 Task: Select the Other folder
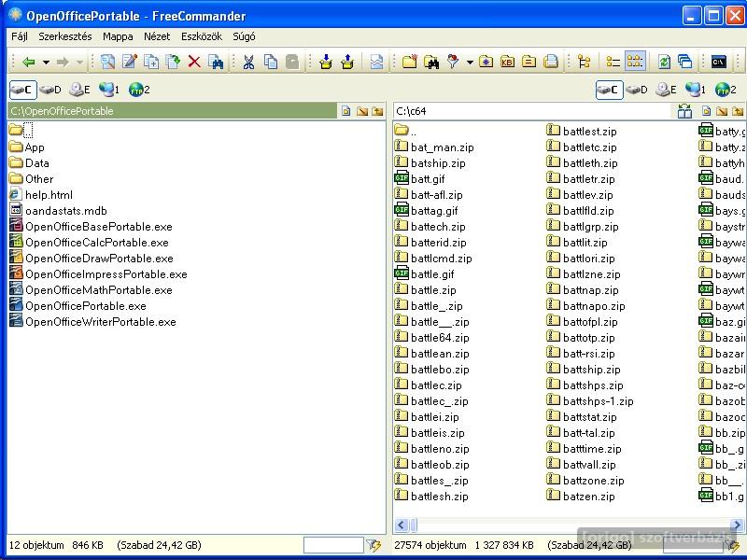(x=32, y=179)
